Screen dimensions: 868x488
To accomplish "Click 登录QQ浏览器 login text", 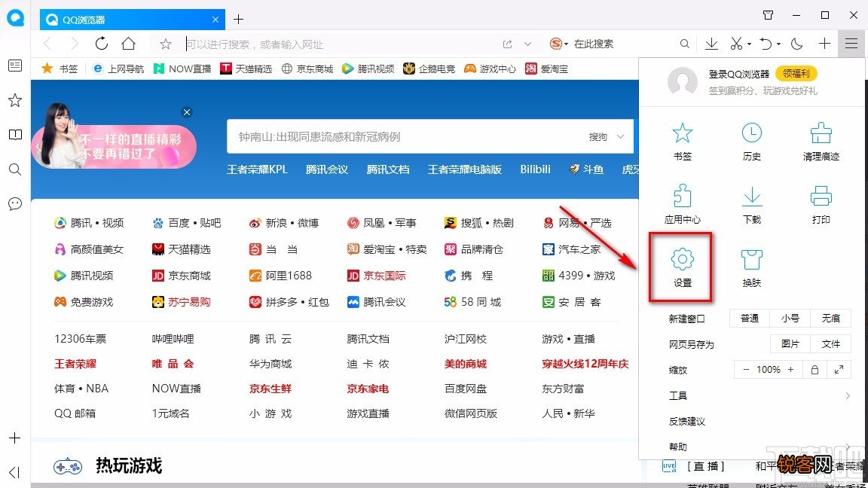I will [x=739, y=74].
